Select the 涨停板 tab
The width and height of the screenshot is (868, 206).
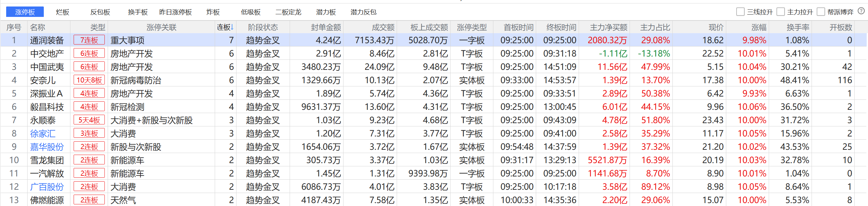coord(25,12)
